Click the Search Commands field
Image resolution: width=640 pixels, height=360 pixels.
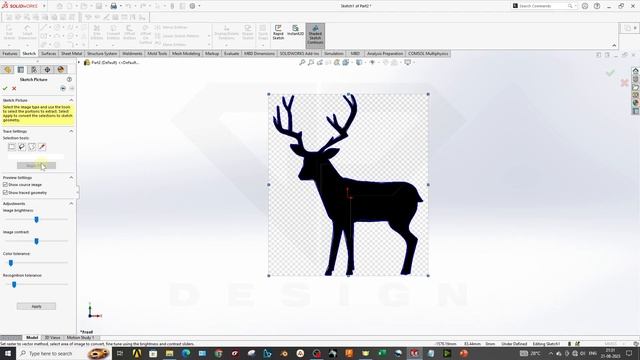point(543,6)
